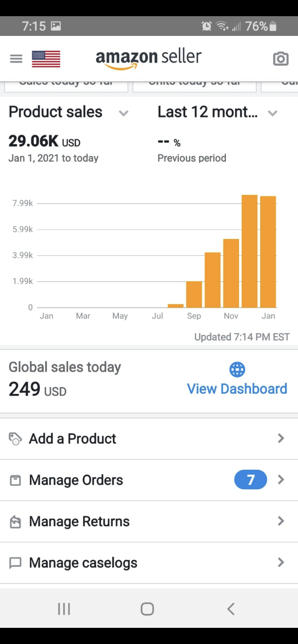
Task: Tap the Add a Product tag icon
Action: coord(15,438)
